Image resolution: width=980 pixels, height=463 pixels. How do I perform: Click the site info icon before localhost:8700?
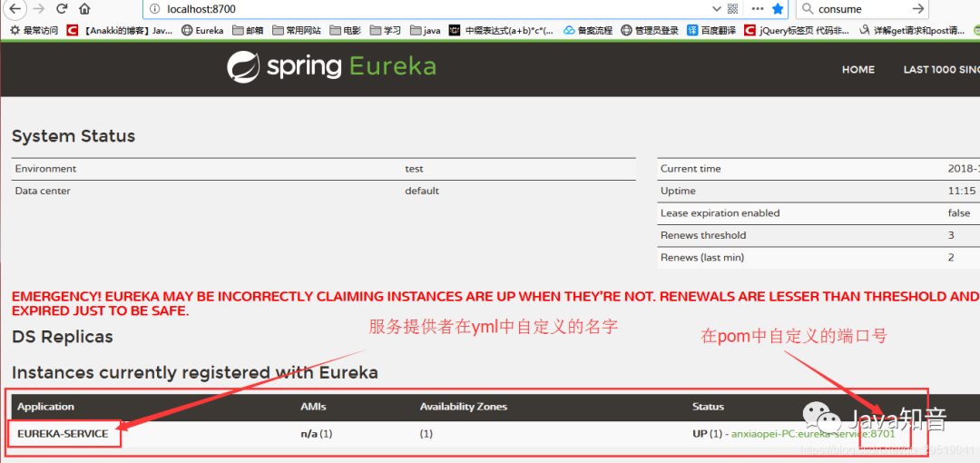(x=155, y=9)
